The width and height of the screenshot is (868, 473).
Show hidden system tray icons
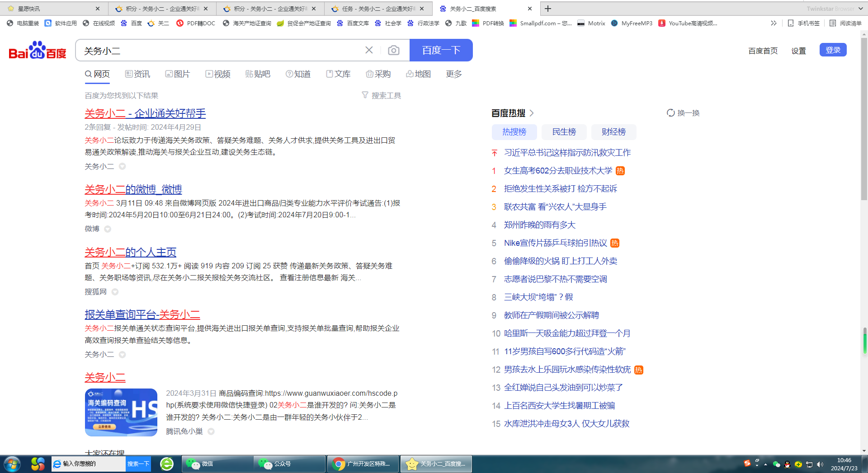tap(765, 464)
